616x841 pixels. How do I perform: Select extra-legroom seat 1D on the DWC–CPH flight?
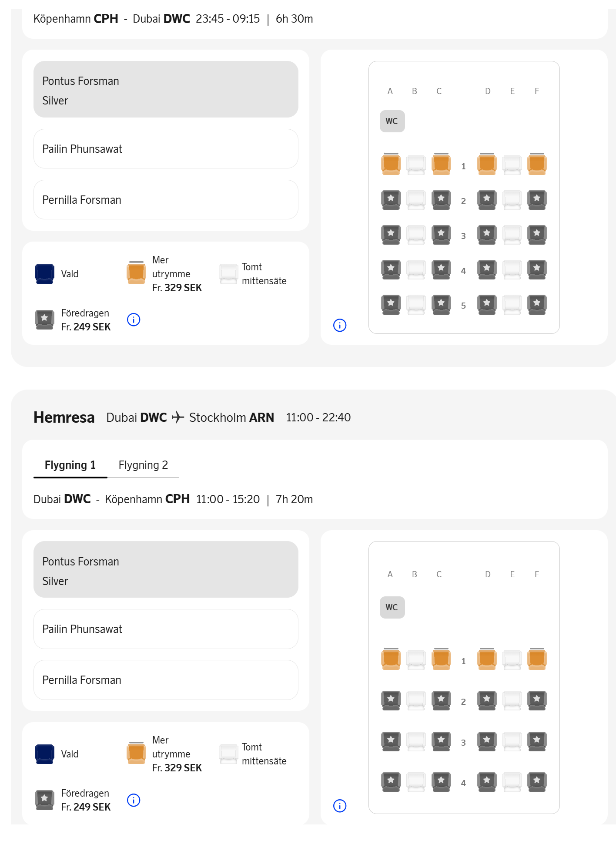point(487,659)
